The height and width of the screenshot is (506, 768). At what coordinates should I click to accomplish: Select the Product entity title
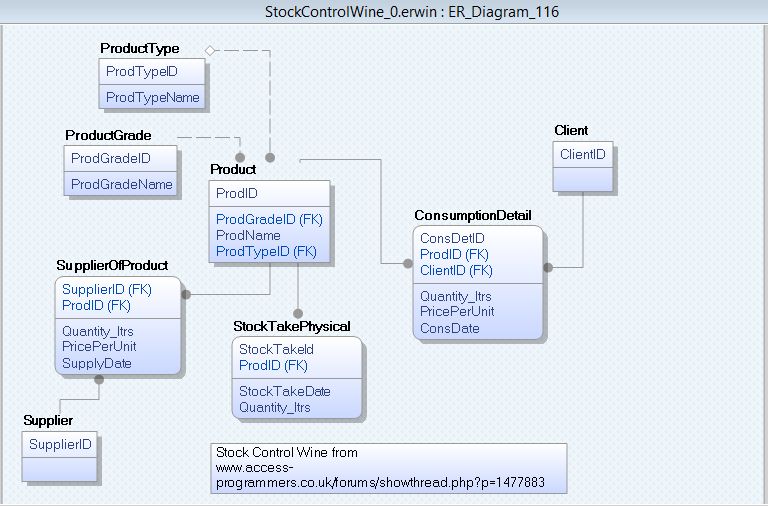click(x=233, y=169)
